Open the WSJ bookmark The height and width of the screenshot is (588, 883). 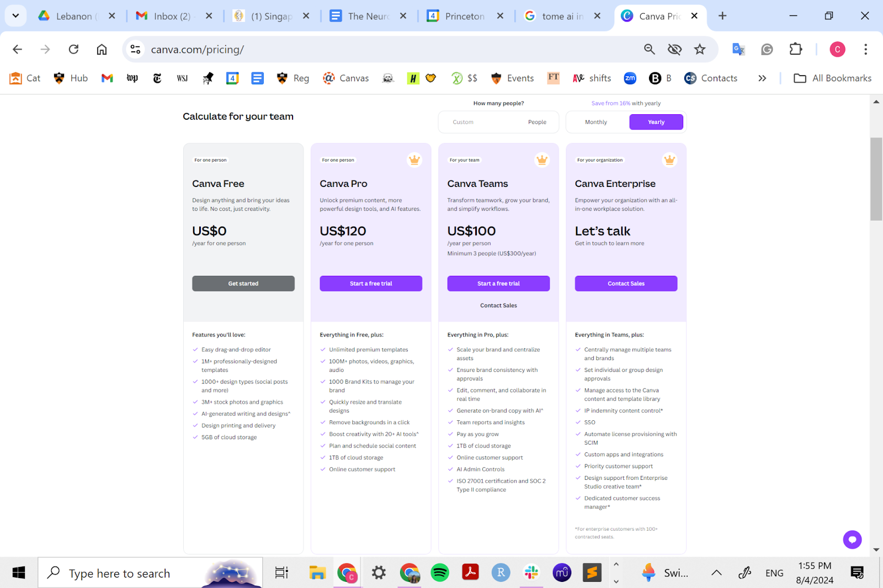pyautogui.click(x=182, y=78)
